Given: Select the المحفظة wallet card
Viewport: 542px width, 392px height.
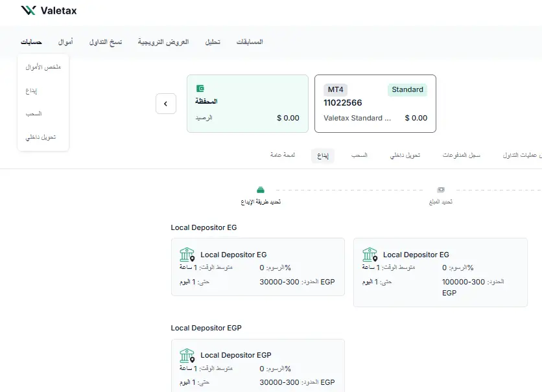Looking at the screenshot, I should 248,104.
